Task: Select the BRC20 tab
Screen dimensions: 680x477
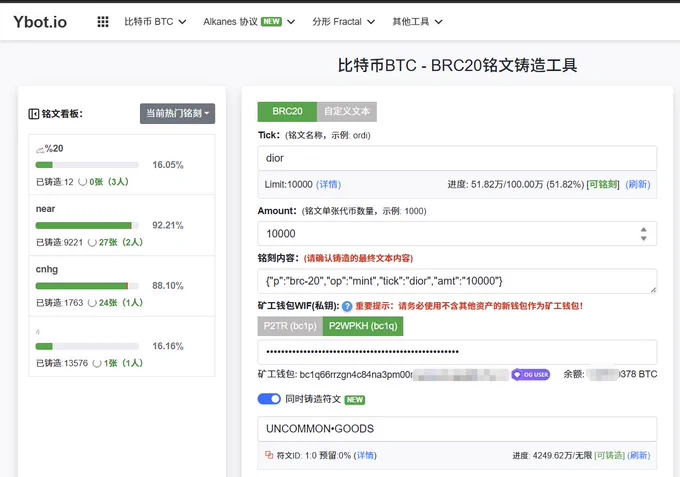Action: pyautogui.click(x=287, y=111)
